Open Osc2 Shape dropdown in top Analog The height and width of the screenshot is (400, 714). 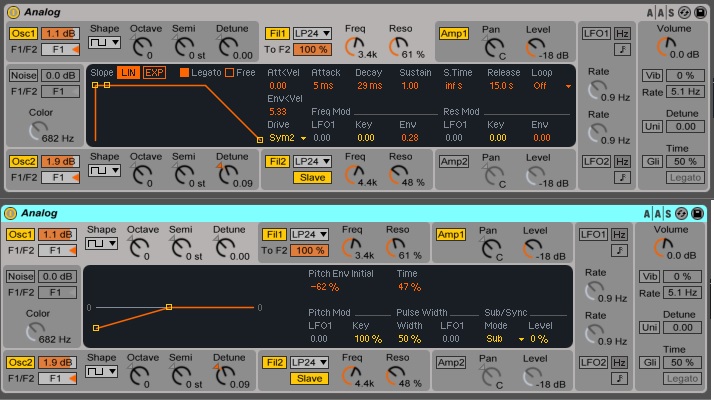coord(104,170)
